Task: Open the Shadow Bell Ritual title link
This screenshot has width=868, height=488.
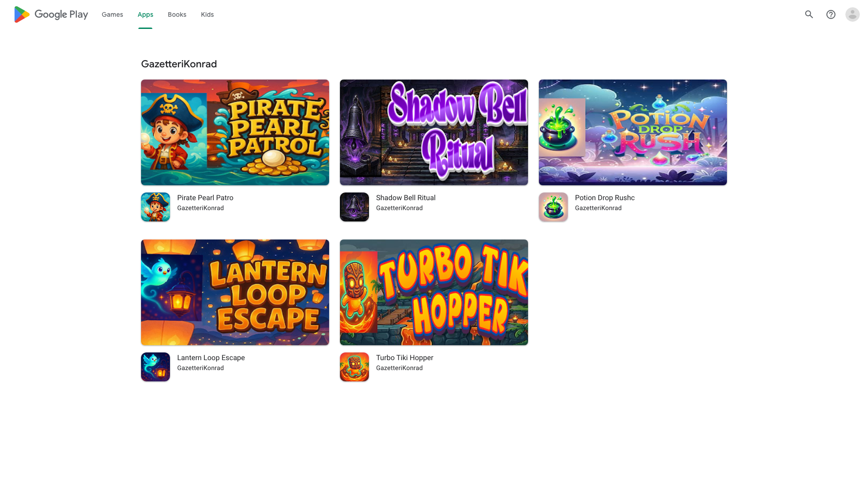Action: [406, 198]
